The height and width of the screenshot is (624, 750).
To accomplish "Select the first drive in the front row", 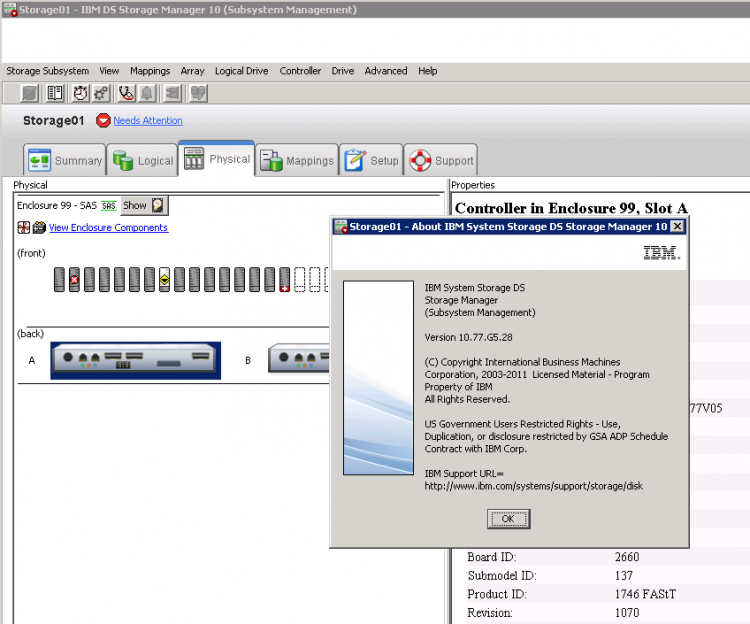I will tap(59, 280).
